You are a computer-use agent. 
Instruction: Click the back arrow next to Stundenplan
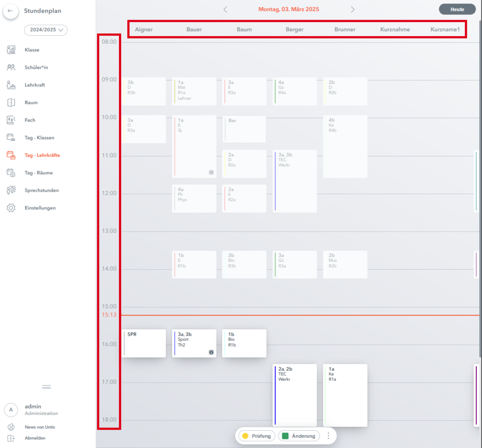11,11
